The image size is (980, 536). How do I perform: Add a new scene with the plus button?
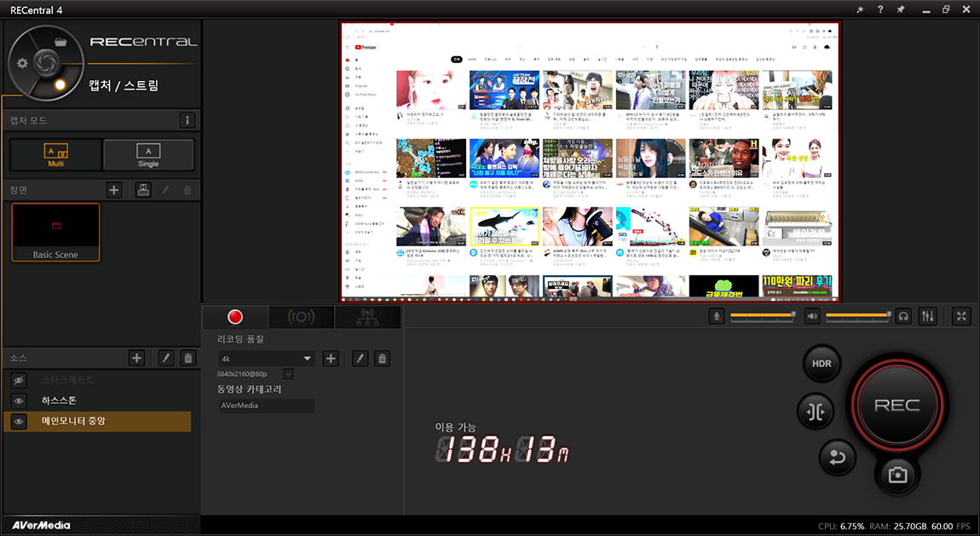pos(113,190)
